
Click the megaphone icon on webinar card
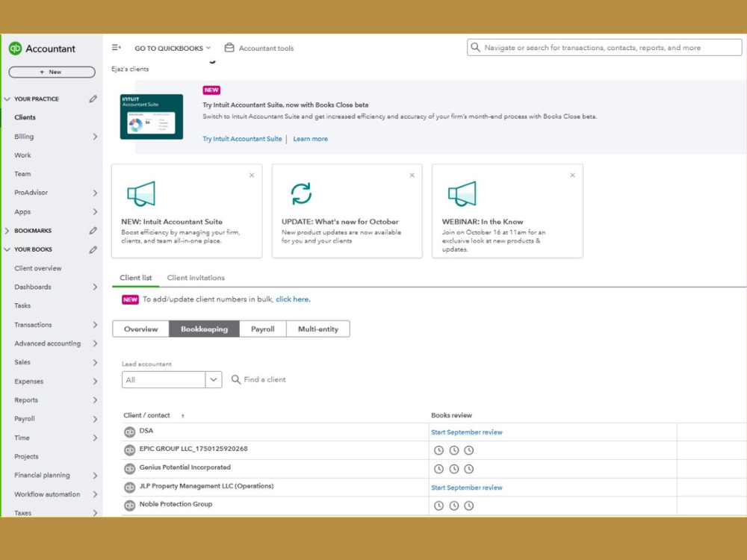coord(462,194)
